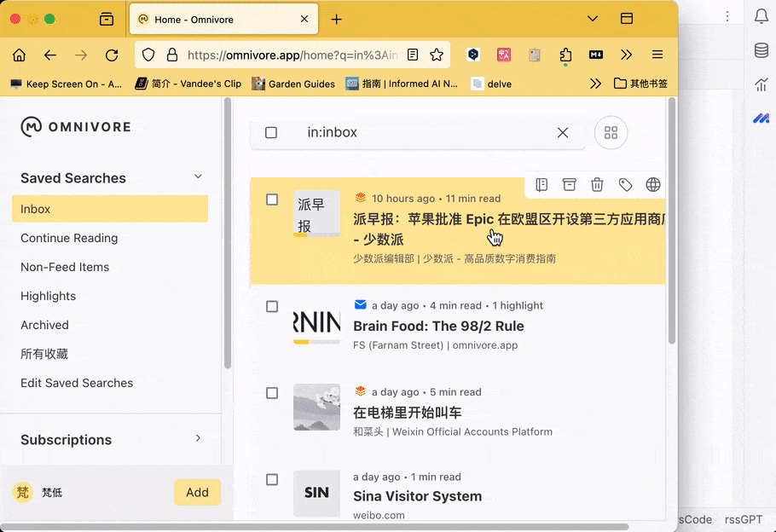Open the Archived saved search

(x=44, y=325)
